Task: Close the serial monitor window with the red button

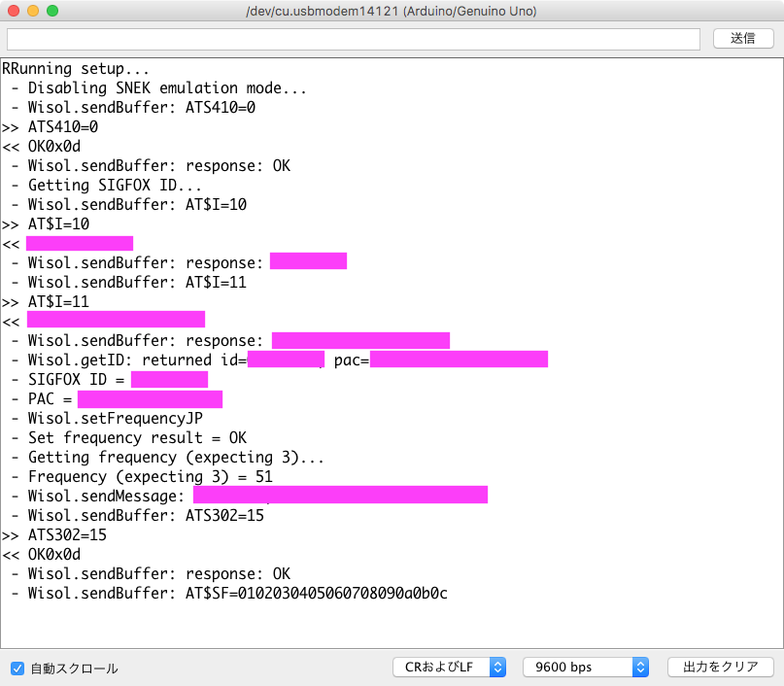Action: (x=14, y=11)
